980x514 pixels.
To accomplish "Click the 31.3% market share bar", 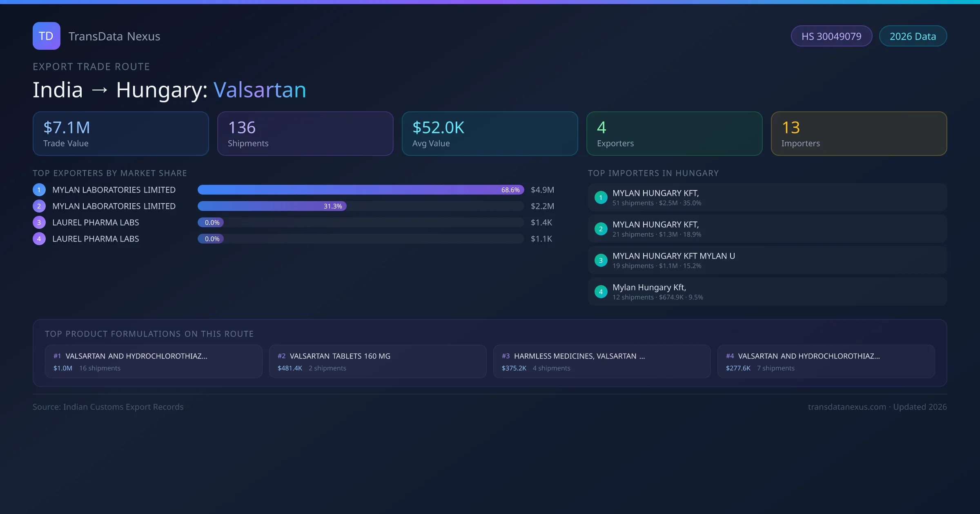I will (272, 206).
